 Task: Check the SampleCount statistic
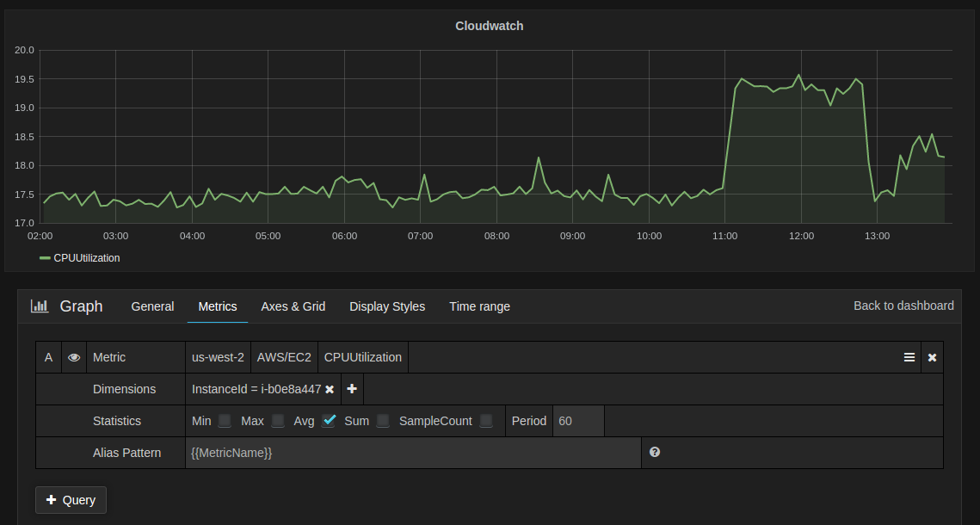point(485,421)
